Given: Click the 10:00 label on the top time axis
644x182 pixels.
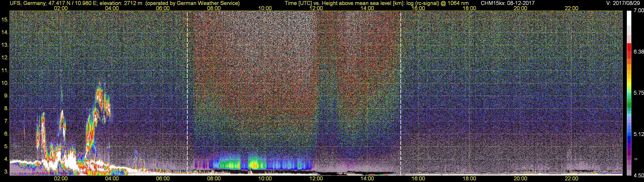Looking at the screenshot, I should pyautogui.click(x=265, y=8).
